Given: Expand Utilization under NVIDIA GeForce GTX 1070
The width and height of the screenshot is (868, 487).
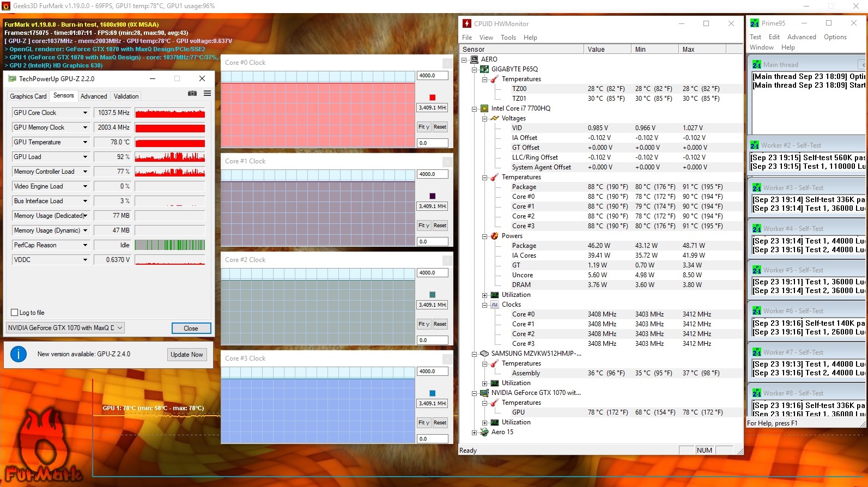Looking at the screenshot, I should 484,423.
